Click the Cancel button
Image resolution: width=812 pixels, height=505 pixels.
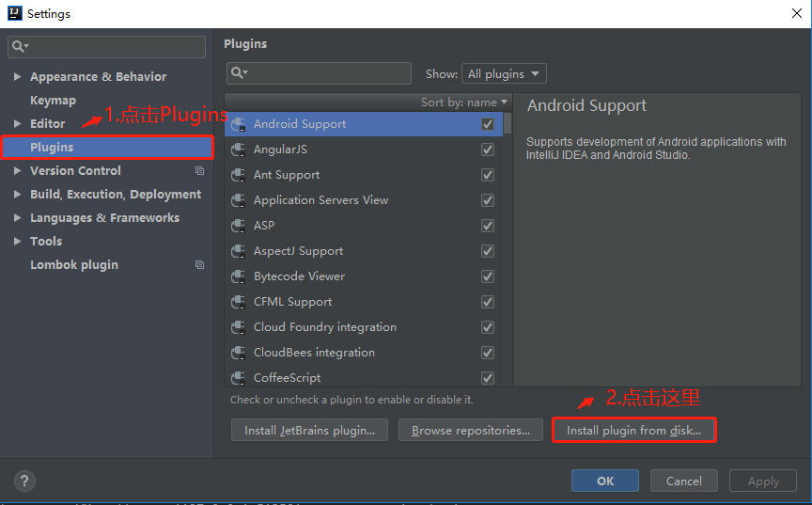[683, 481]
